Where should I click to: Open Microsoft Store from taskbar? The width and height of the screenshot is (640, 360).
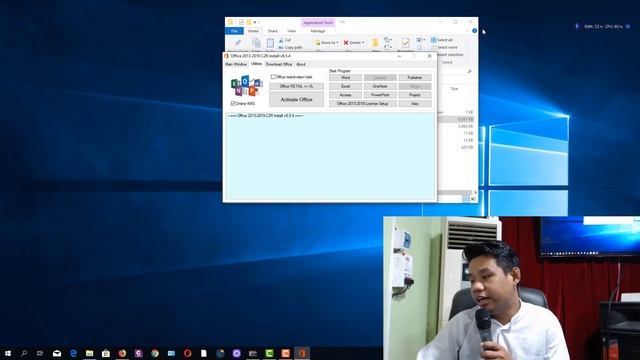tap(106, 353)
